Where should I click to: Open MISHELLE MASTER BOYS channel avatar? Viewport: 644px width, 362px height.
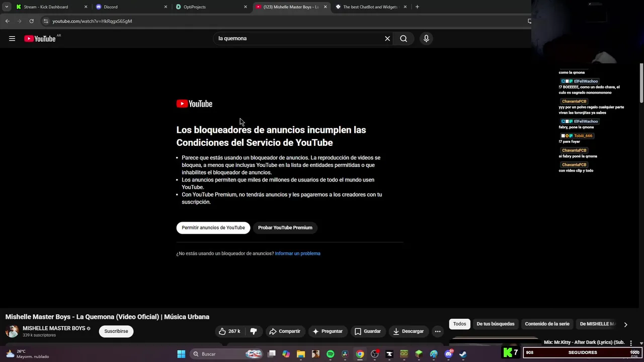click(x=12, y=331)
